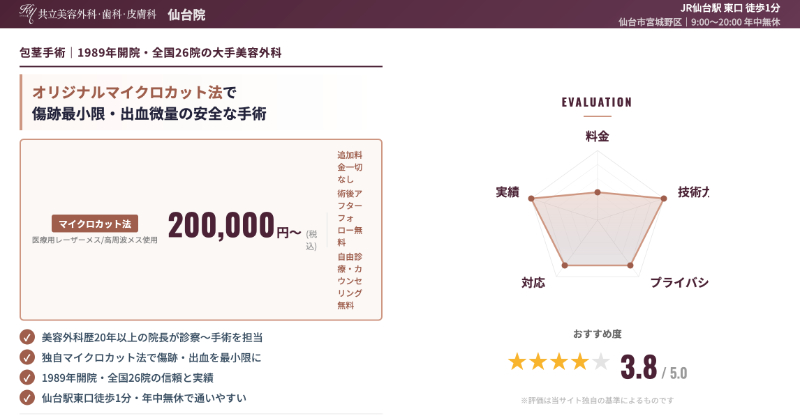Click the EVALUATION heading
This screenshot has width=800, height=418.
(x=597, y=102)
